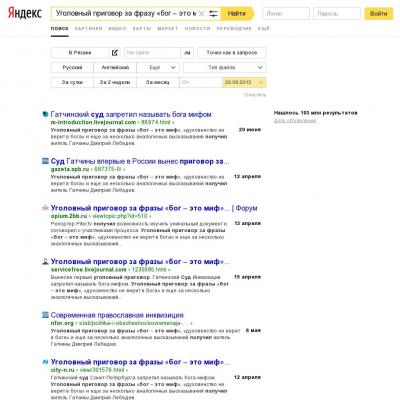
Task: Enable «Точно как в запросе» filter
Action: [x=232, y=53]
